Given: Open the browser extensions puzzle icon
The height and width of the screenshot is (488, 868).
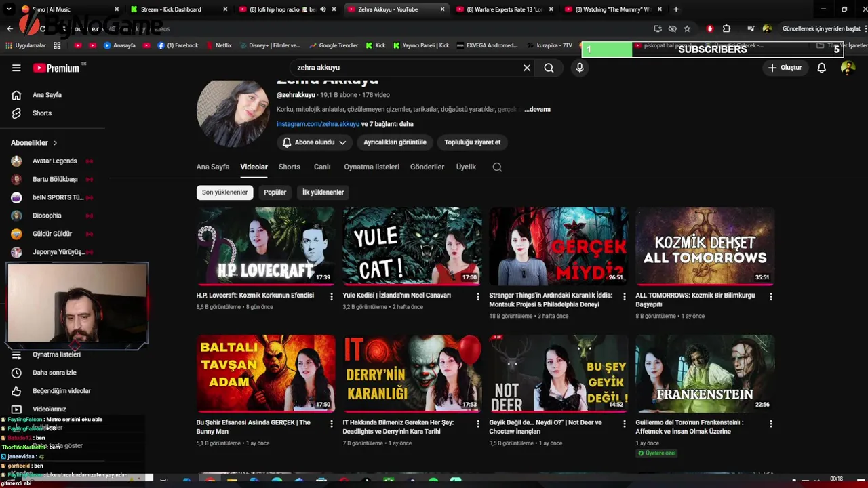Looking at the screenshot, I should [x=726, y=28].
